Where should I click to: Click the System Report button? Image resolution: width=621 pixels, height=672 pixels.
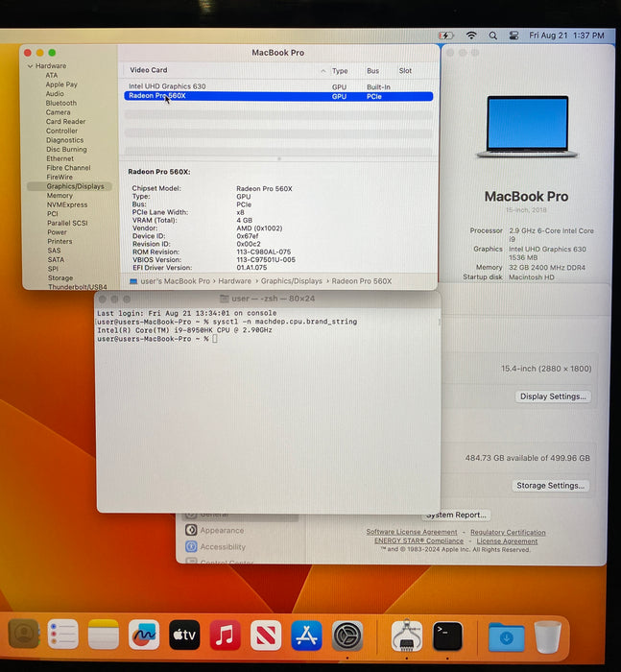[x=456, y=516]
